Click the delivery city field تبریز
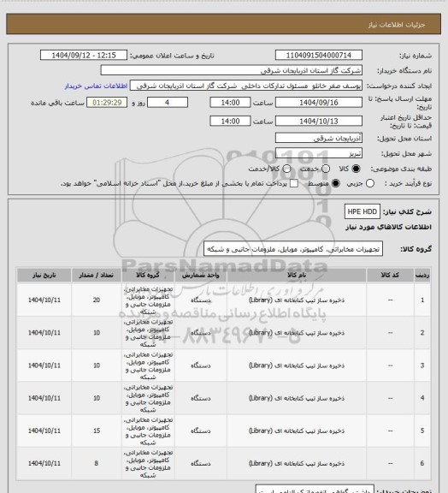Screen dimensions: 448x493 319,153
